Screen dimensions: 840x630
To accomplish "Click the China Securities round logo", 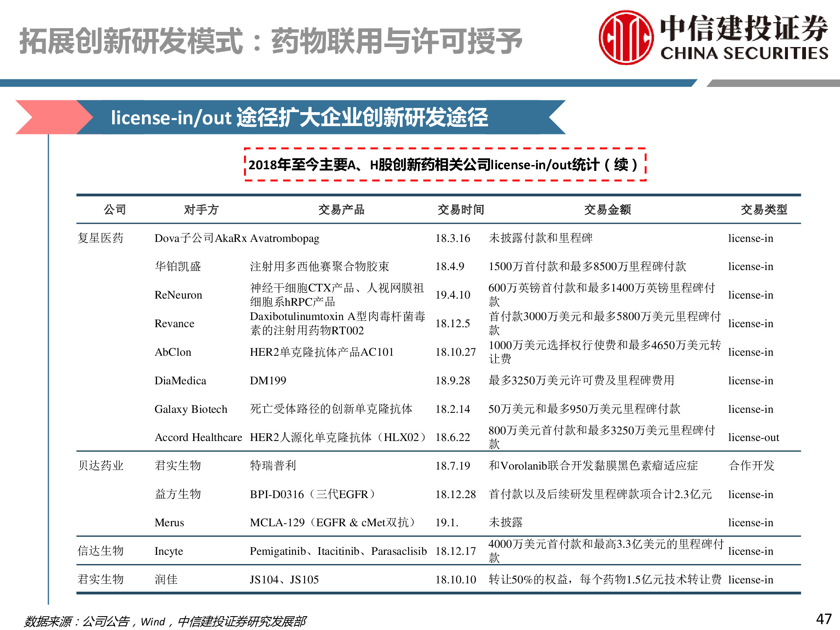I will coord(626,37).
